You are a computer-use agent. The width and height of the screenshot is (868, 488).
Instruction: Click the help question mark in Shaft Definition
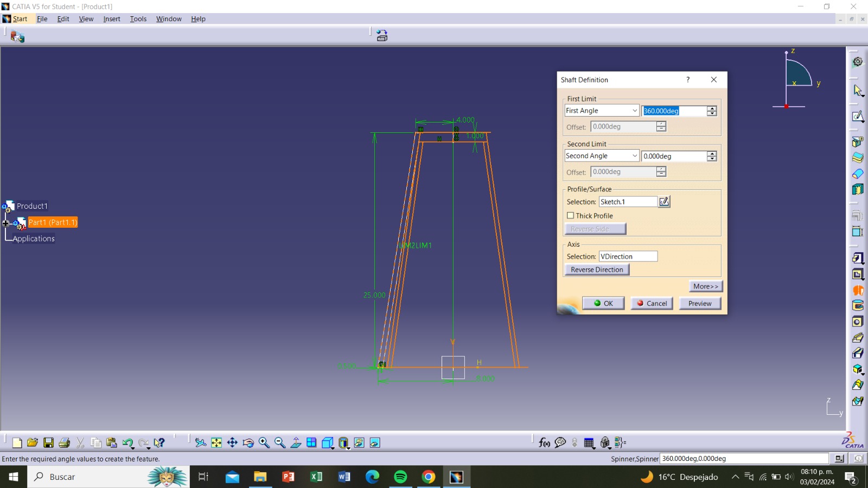pos(688,80)
